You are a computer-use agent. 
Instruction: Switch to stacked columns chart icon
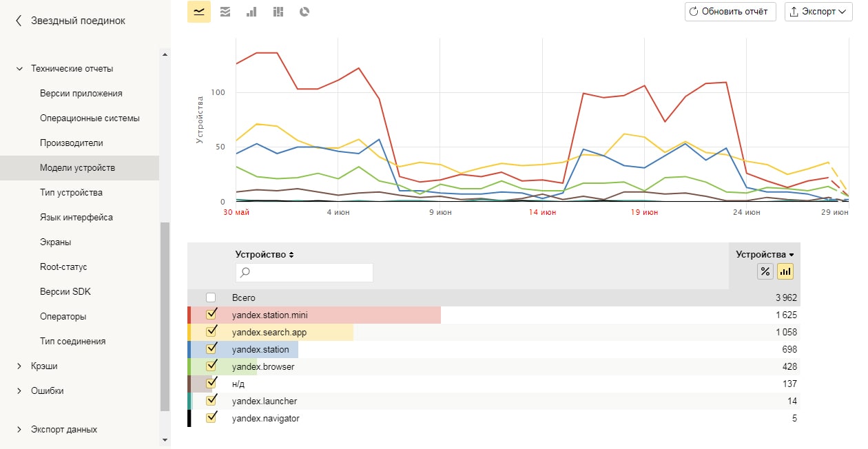point(278,12)
